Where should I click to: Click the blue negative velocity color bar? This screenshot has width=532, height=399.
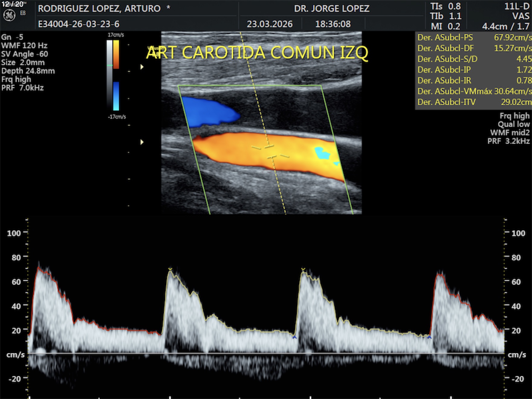pyautogui.click(x=116, y=96)
